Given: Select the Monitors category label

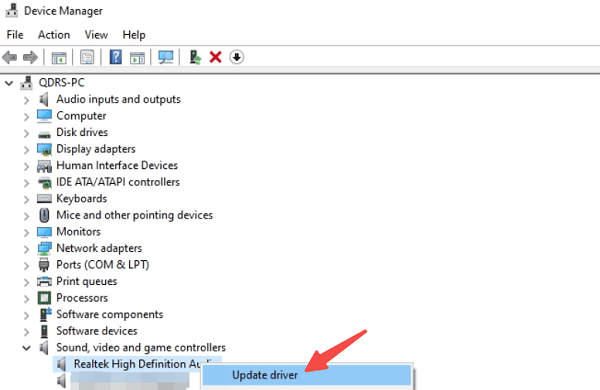Looking at the screenshot, I should coord(78,232).
